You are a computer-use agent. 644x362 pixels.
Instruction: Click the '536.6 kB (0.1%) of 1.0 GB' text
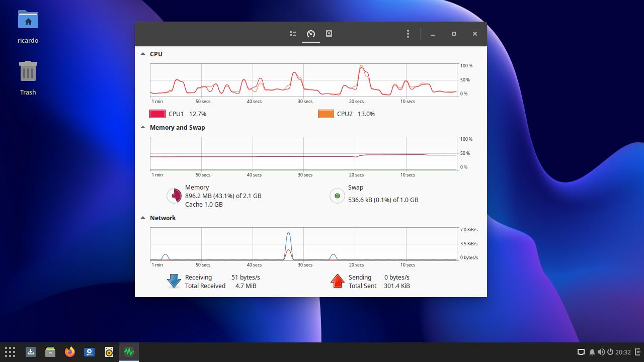383,200
